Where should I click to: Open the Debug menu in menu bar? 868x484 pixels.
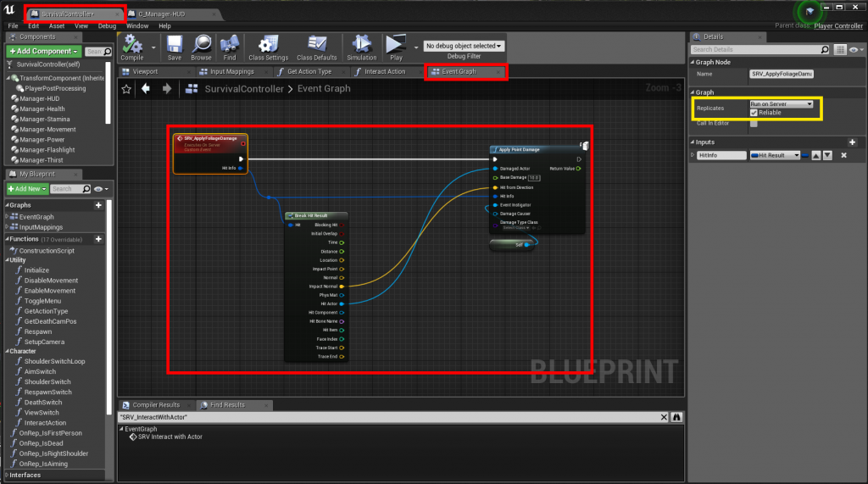click(x=107, y=25)
